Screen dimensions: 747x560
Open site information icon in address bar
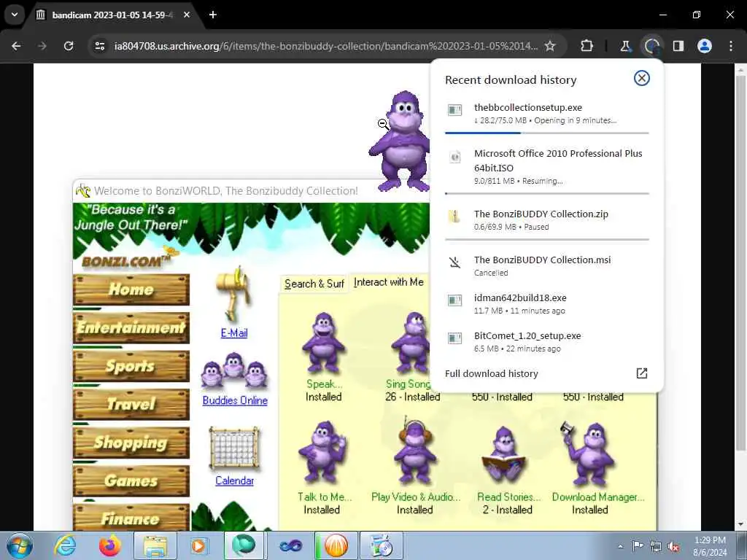click(x=100, y=46)
